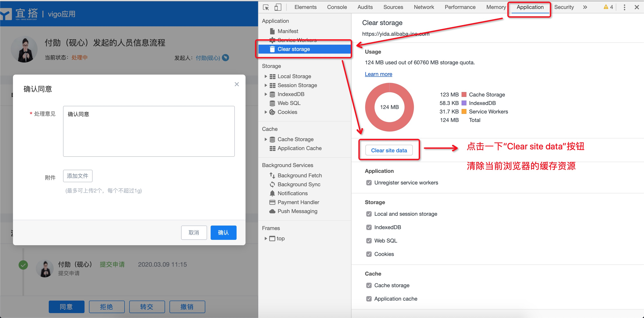Switch to the Network tab

424,7
